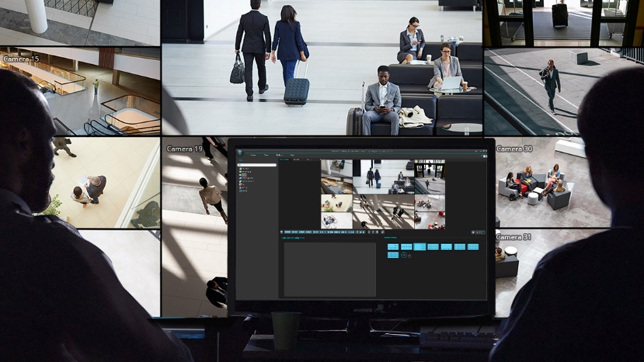Viewport: 644px width, 362px height.
Task: Select the Camera 30 feed on the video wall
Action: (x=552, y=182)
